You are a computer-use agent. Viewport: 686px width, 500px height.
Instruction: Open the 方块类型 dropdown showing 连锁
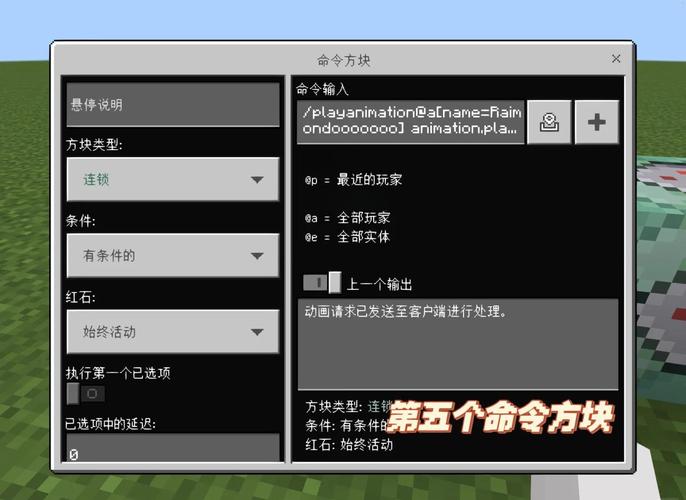coord(173,180)
